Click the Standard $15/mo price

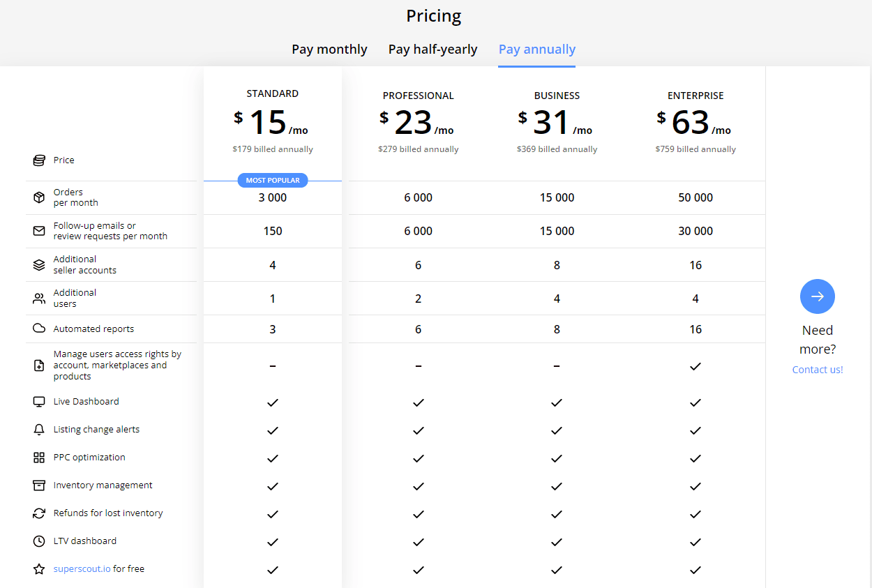(271, 122)
